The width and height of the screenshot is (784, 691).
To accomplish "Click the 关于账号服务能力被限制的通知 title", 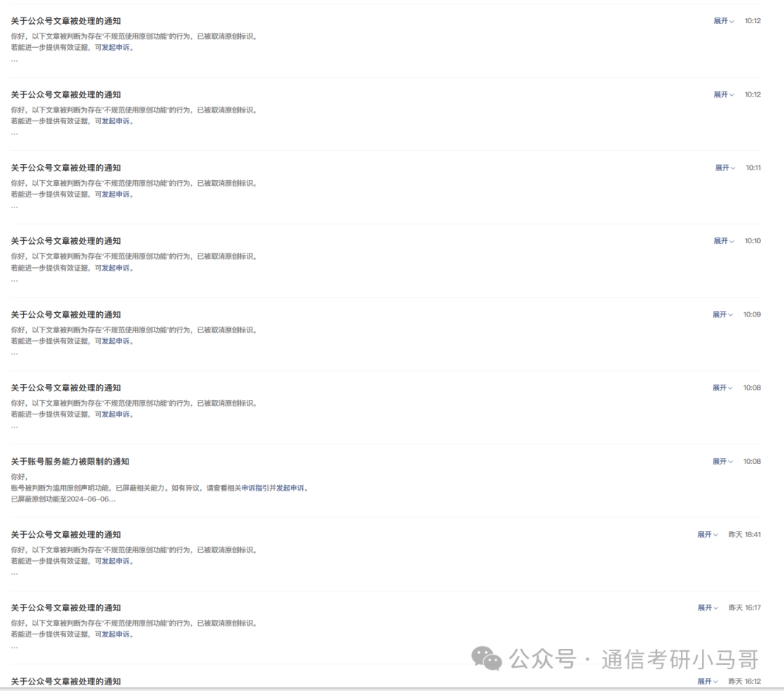I will click(x=70, y=461).
